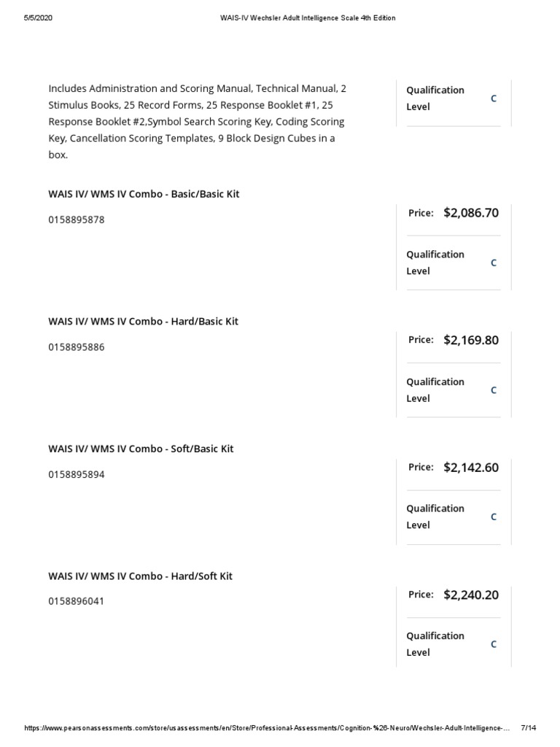Click the $2,142.60 price
This screenshot has height=747, width=560.
(x=471, y=468)
